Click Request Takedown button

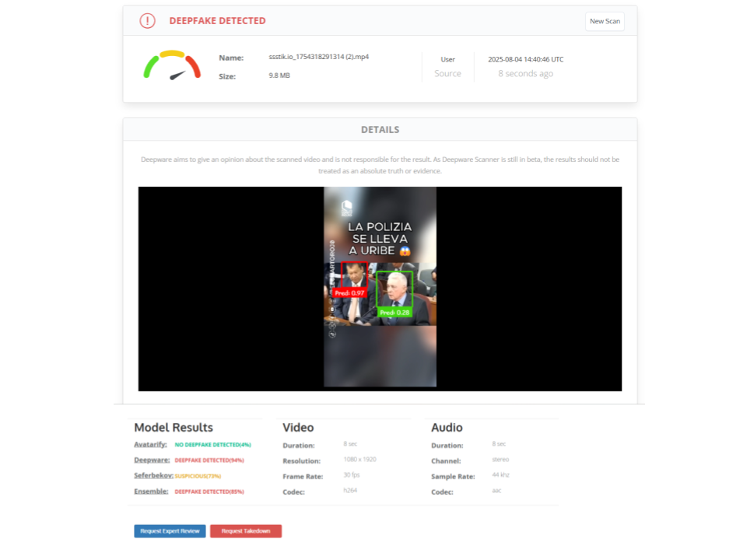(x=246, y=531)
